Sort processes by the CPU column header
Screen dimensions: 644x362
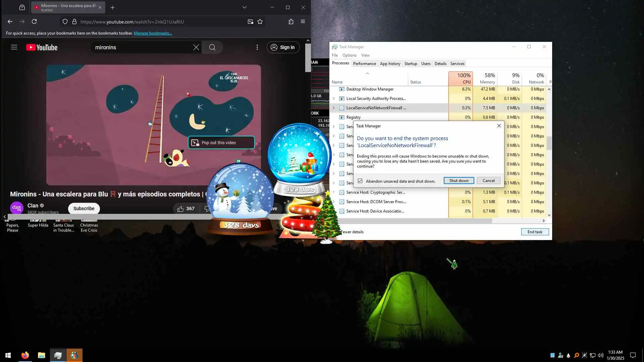[461, 79]
